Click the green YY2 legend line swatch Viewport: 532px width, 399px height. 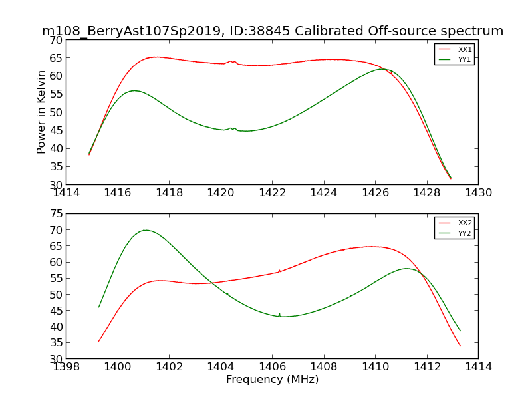point(444,233)
